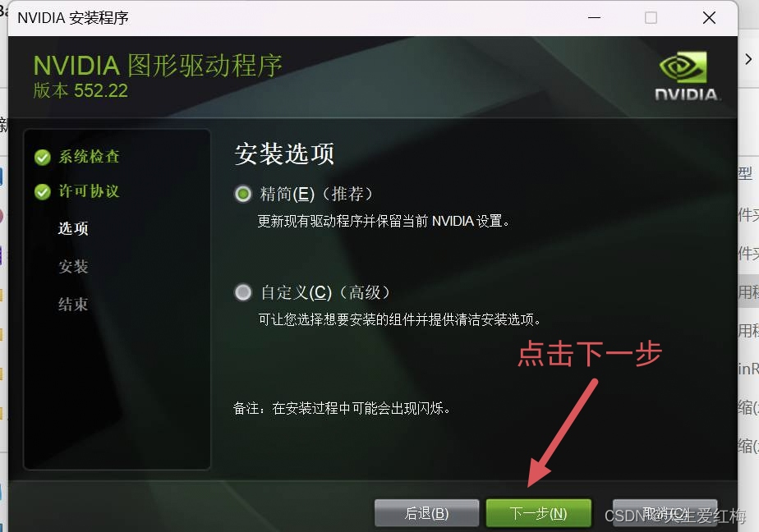This screenshot has height=532, width=759.
Task: Click 下一步(N) to continue installation
Action: (538, 513)
